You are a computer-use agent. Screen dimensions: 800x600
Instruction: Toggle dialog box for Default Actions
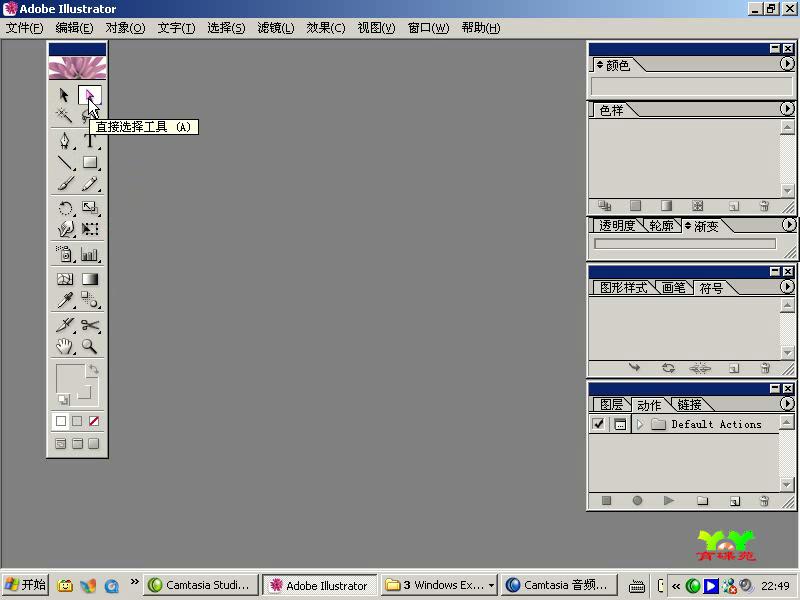point(620,424)
